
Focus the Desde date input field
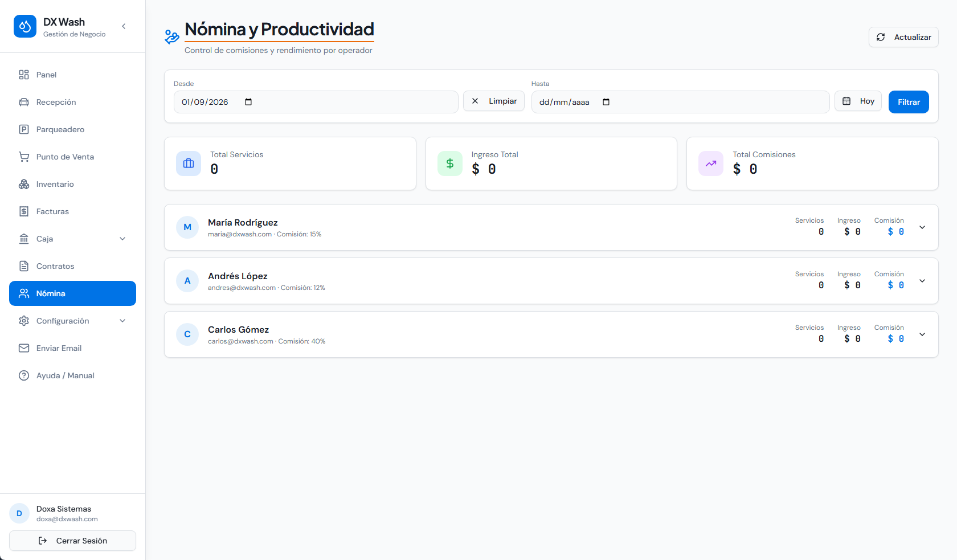[x=316, y=102]
